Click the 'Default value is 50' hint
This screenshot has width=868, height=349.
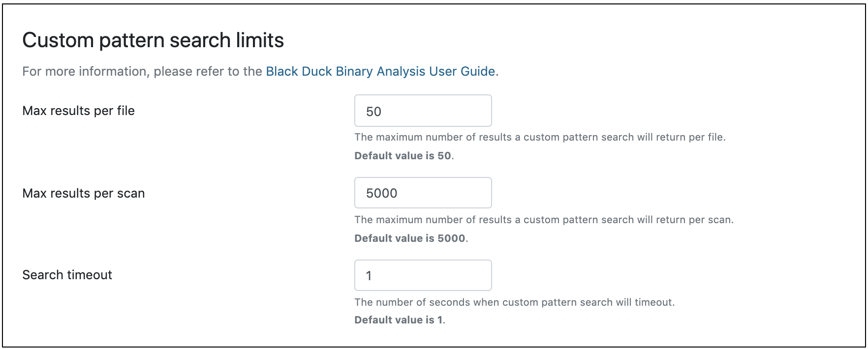pyautogui.click(x=403, y=156)
